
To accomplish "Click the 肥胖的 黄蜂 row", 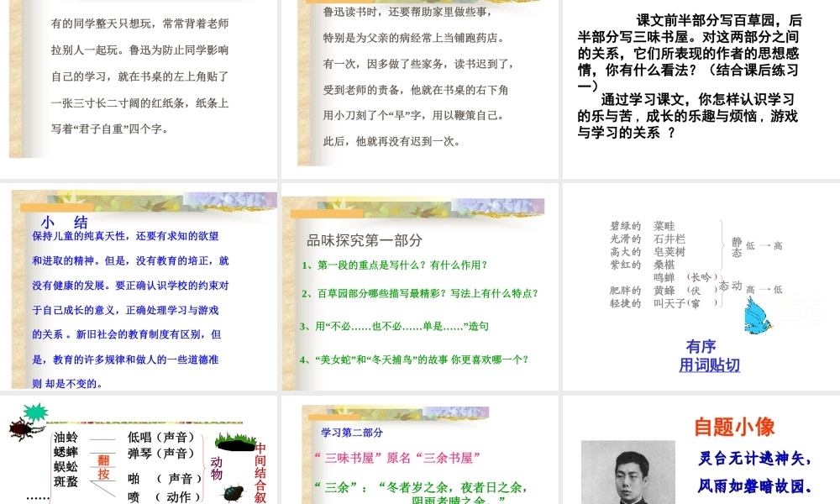I will pyautogui.click(x=642, y=291).
